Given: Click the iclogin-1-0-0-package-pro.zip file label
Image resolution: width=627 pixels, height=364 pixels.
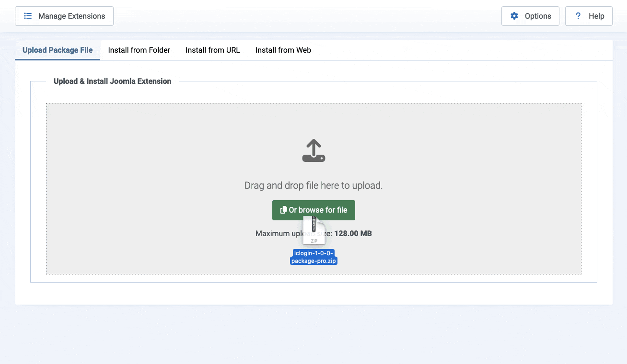Looking at the screenshot, I should click(x=314, y=257).
